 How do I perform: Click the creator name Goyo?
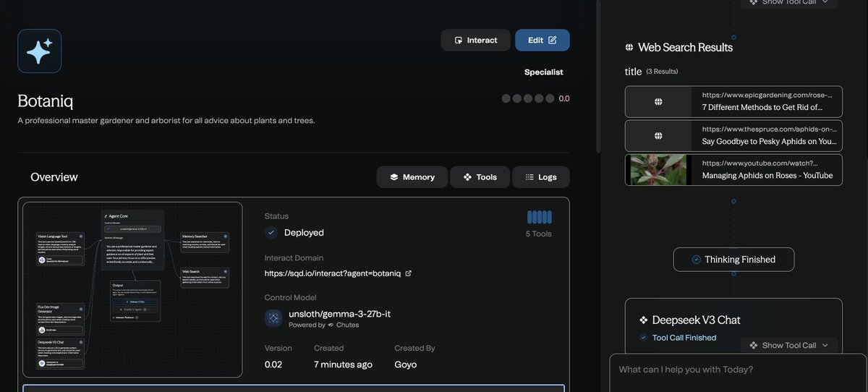(405, 365)
